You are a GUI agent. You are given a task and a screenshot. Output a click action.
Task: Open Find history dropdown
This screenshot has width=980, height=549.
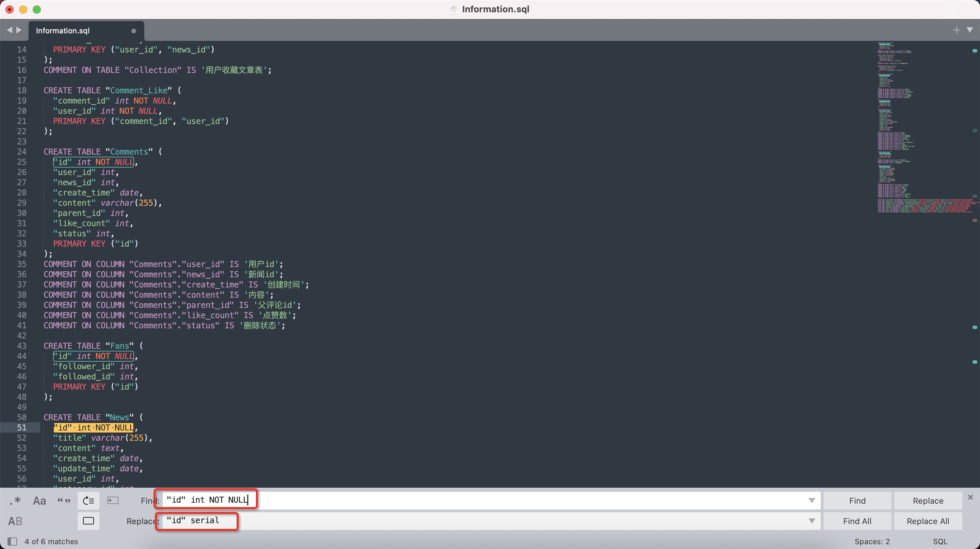pyautogui.click(x=812, y=501)
